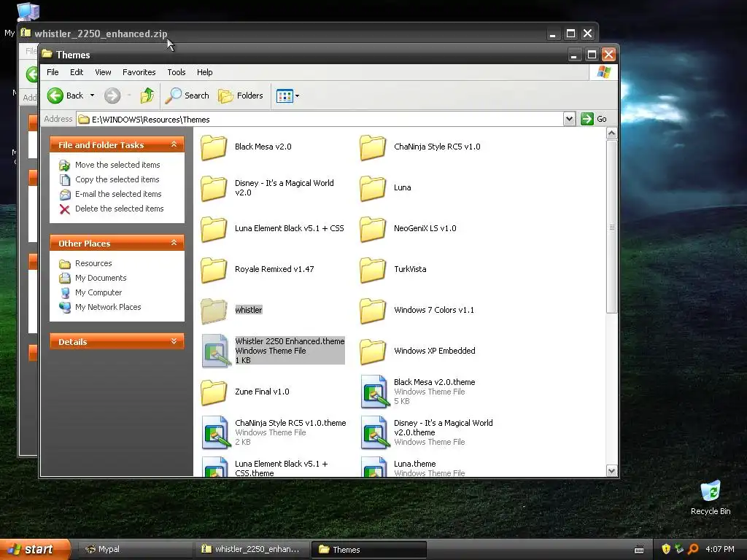
Task: Select Black Mesa v2.0.theme file icon
Action: (376, 392)
